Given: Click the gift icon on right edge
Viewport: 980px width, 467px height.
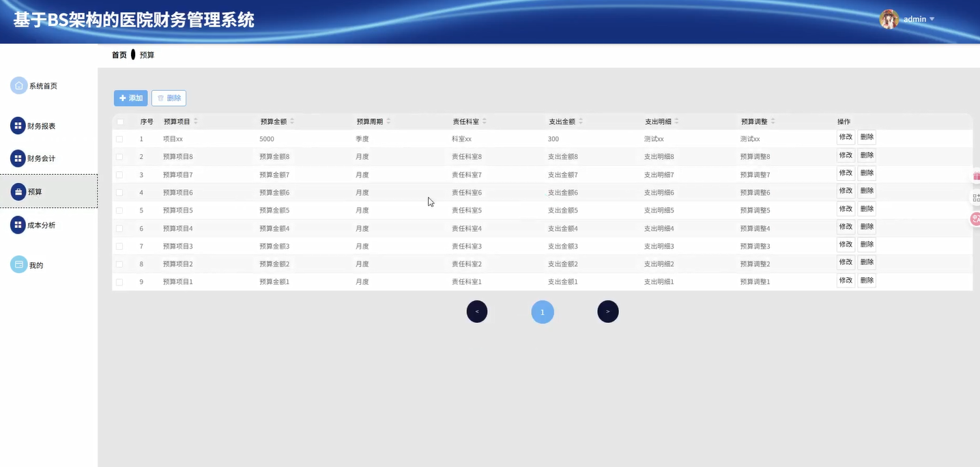Looking at the screenshot, I should click(976, 176).
